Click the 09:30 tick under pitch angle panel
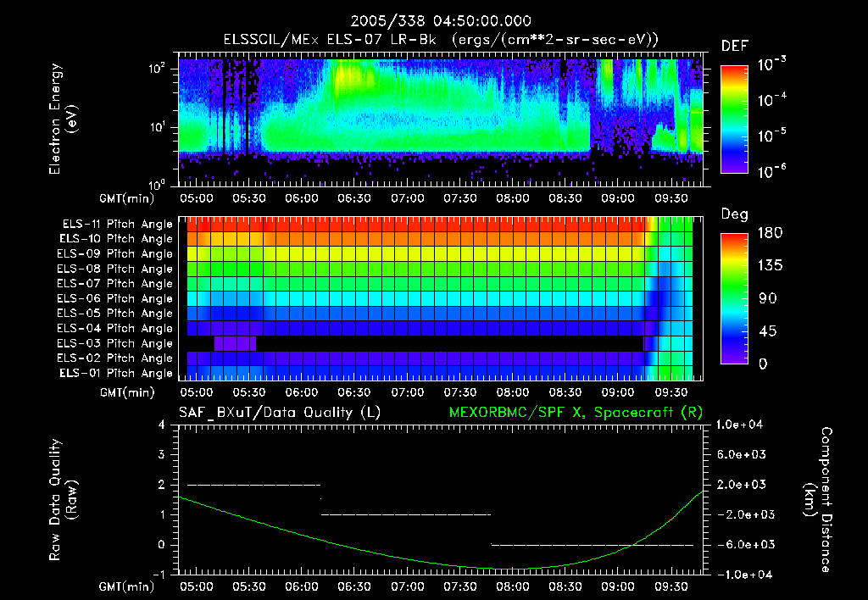The width and height of the screenshot is (868, 600). (671, 392)
